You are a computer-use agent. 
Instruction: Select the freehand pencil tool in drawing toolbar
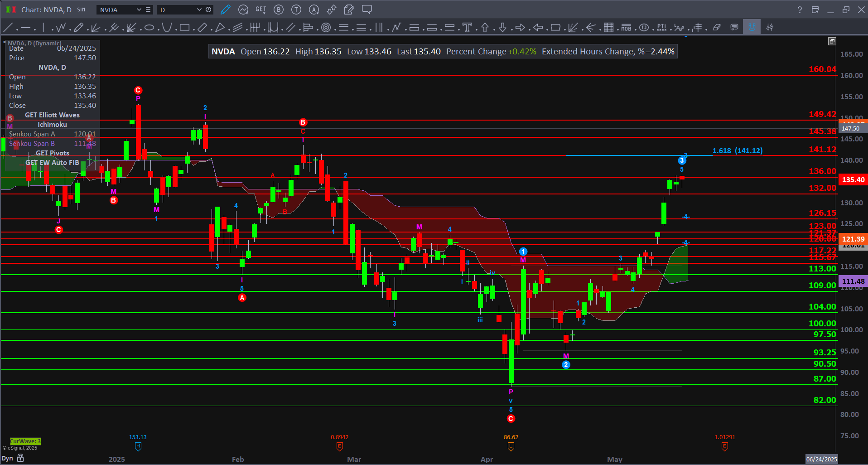coord(78,28)
